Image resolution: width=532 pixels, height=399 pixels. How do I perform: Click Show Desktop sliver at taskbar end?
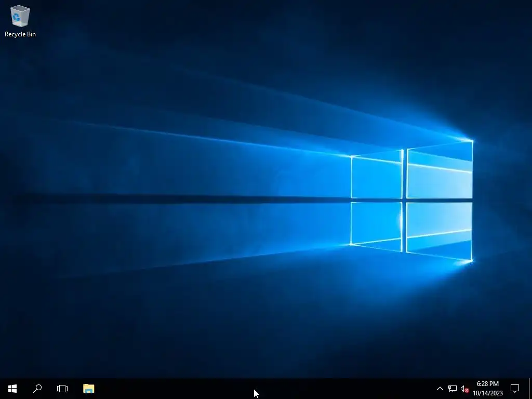point(530,389)
